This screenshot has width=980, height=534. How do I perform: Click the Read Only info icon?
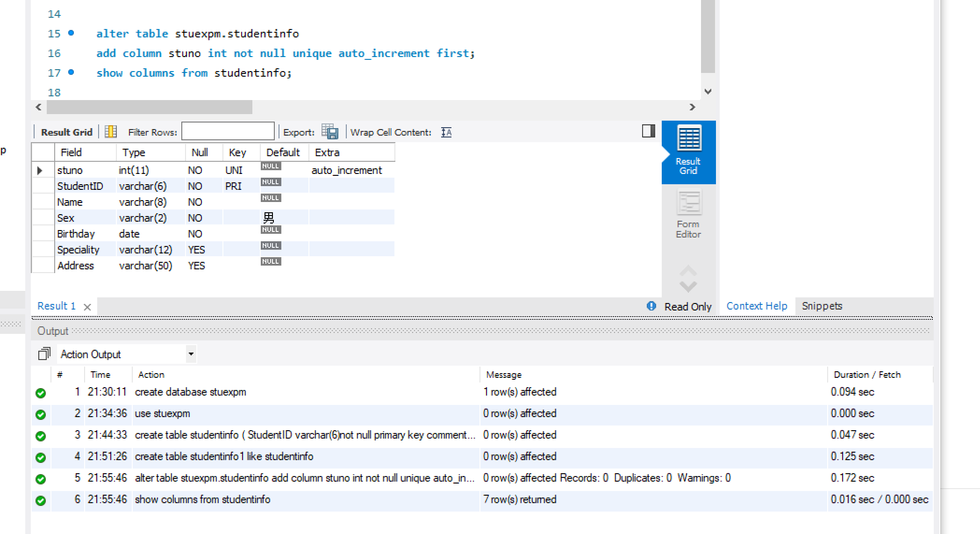coord(651,306)
